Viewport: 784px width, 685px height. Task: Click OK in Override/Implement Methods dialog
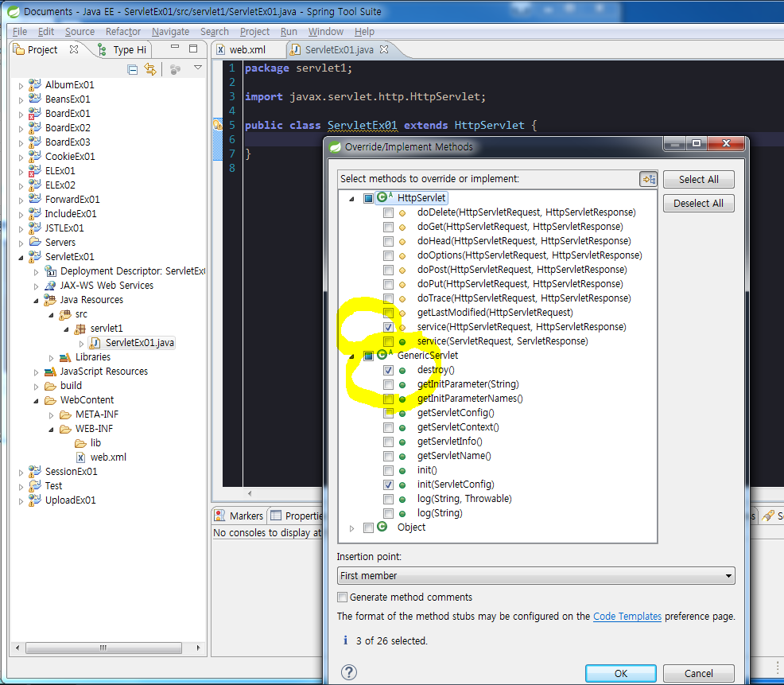coord(620,674)
